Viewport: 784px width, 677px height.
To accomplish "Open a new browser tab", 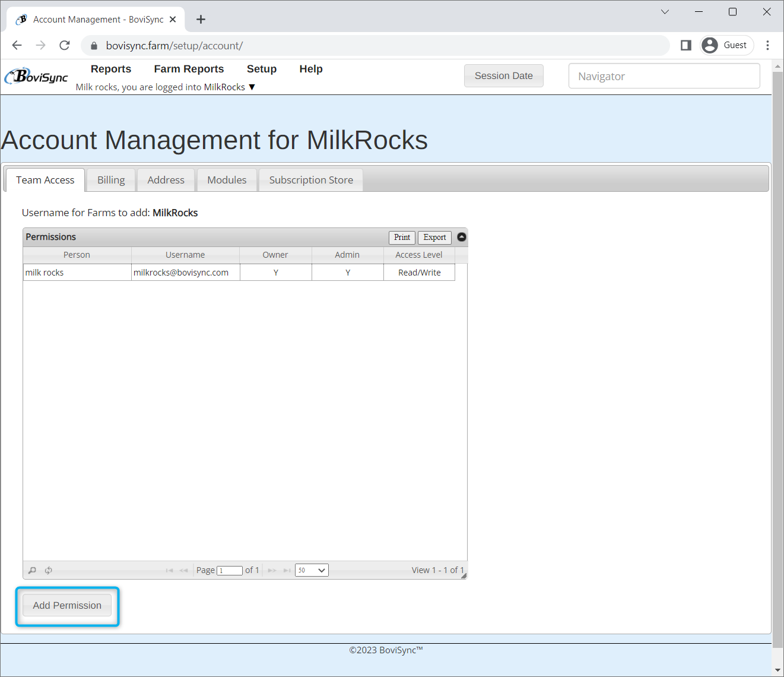I will coord(201,20).
